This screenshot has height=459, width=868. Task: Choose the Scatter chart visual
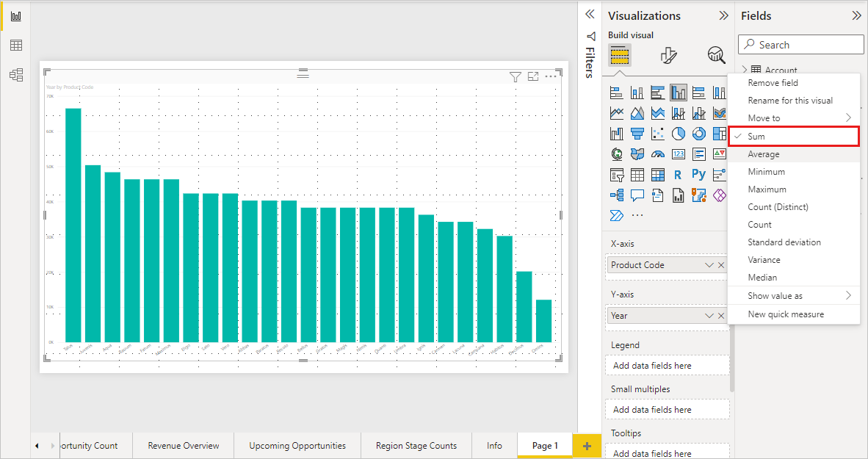[658, 134]
